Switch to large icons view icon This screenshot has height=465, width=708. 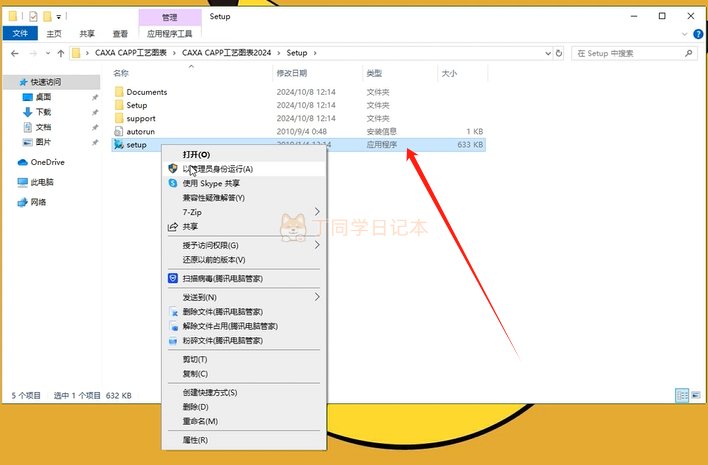pos(696,395)
